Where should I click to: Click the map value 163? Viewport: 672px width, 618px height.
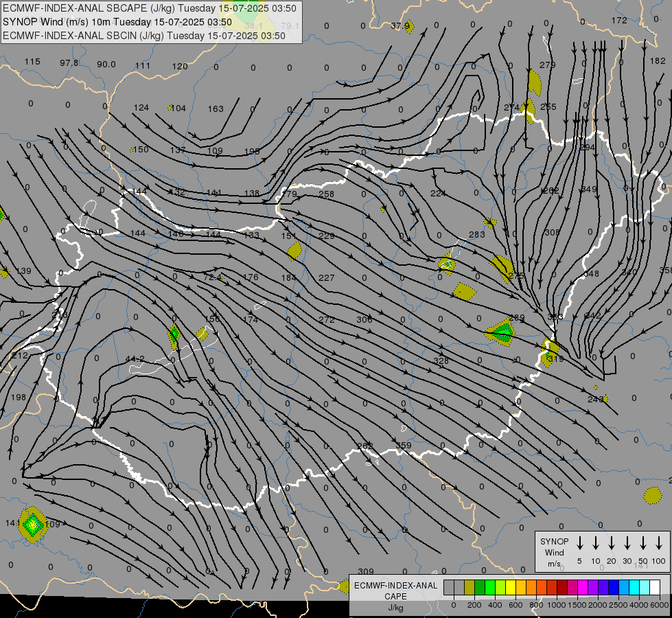coord(216,109)
